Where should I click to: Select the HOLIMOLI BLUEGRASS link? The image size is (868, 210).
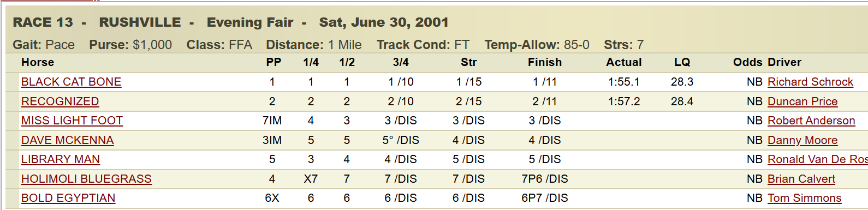pyautogui.click(x=86, y=179)
